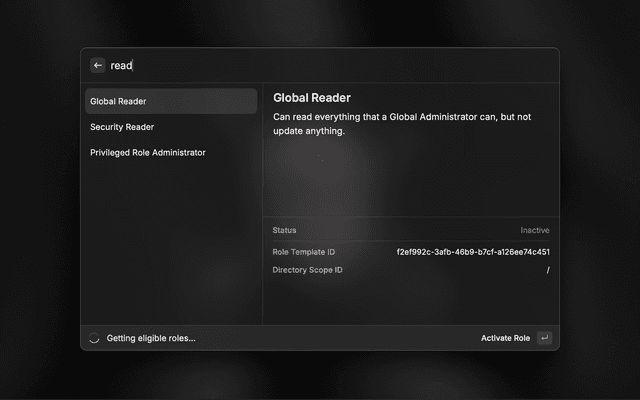Image resolution: width=640 pixels, height=400 pixels.
Task: Click the Status label
Action: tap(284, 230)
